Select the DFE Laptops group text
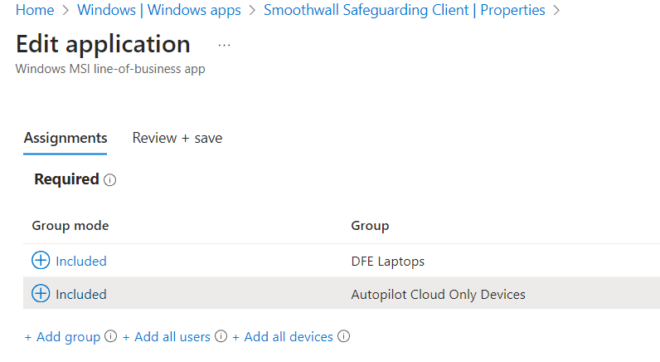Image resolution: width=660 pixels, height=362 pixels. [388, 261]
